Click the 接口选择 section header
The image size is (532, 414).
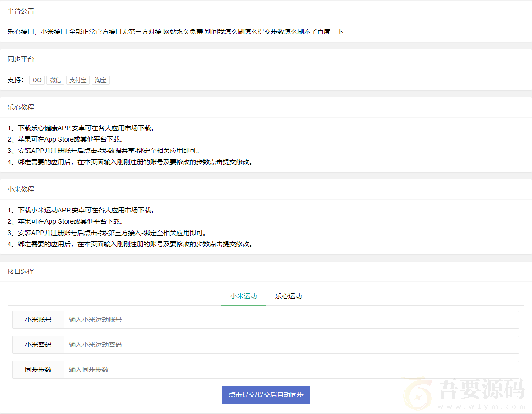point(21,271)
